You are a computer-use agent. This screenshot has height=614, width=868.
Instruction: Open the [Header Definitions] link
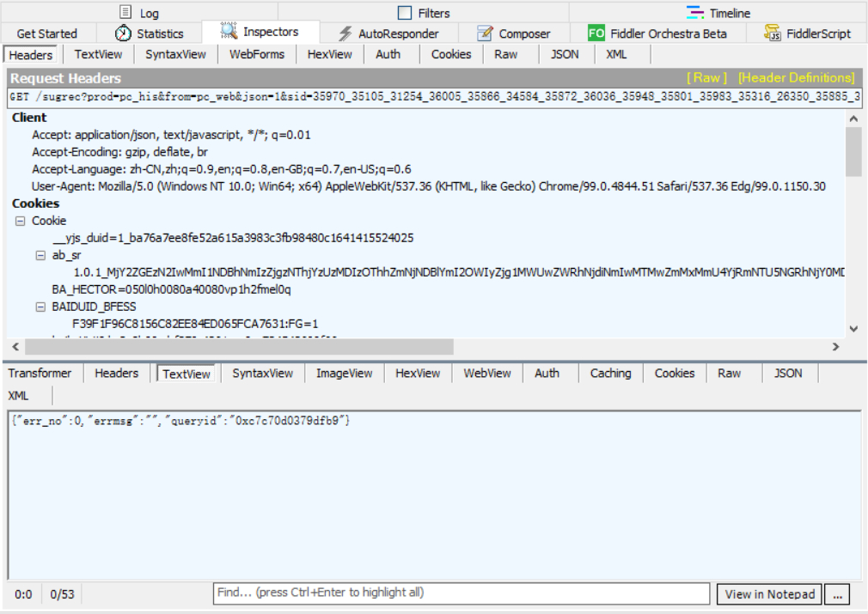(797, 78)
